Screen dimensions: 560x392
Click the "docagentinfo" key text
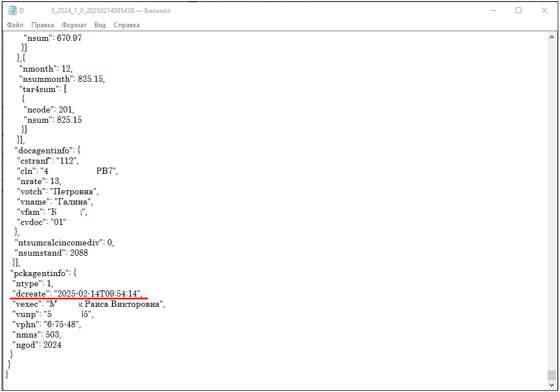(x=45, y=150)
